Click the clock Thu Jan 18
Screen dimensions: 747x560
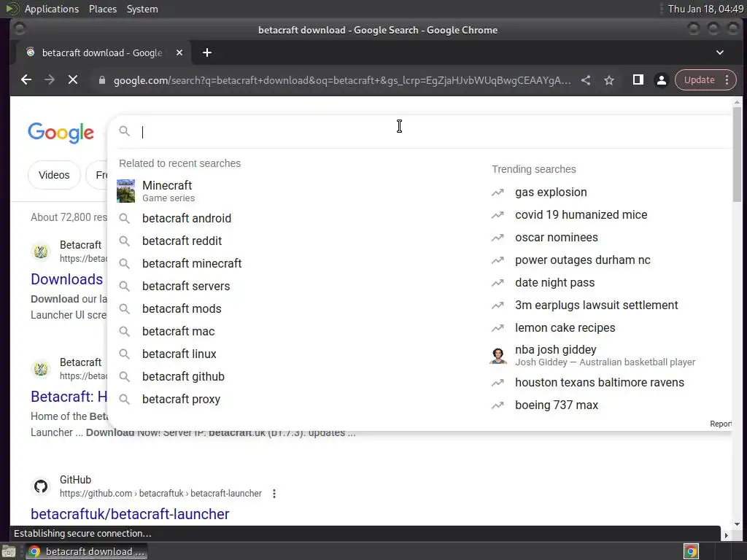(x=705, y=9)
